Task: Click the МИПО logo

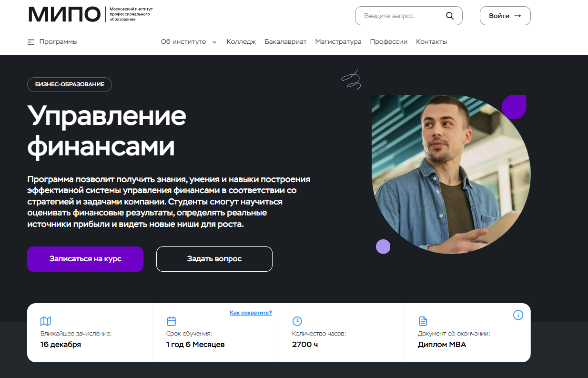Action: pos(91,14)
